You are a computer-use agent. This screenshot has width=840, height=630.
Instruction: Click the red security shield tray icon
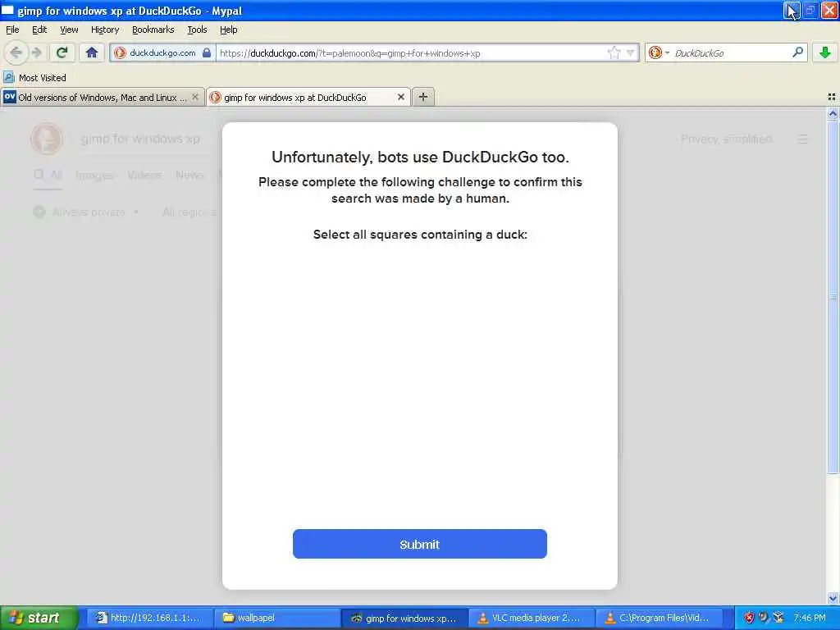[749, 618]
